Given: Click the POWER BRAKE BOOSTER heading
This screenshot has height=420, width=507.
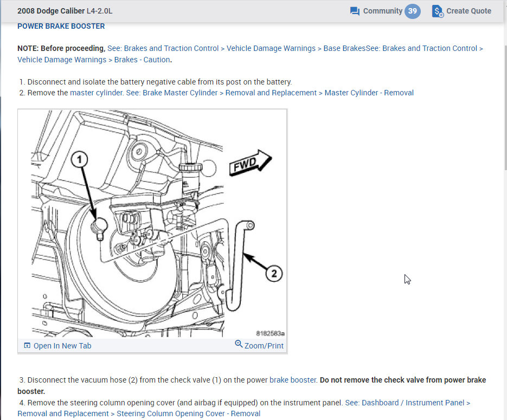Looking at the screenshot, I should 61,26.
